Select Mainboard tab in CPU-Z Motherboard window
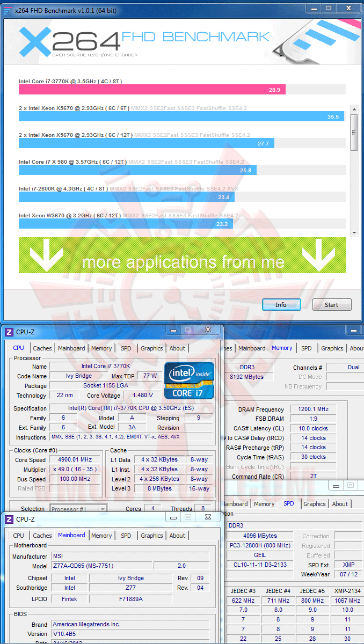 pyautogui.click(x=71, y=535)
